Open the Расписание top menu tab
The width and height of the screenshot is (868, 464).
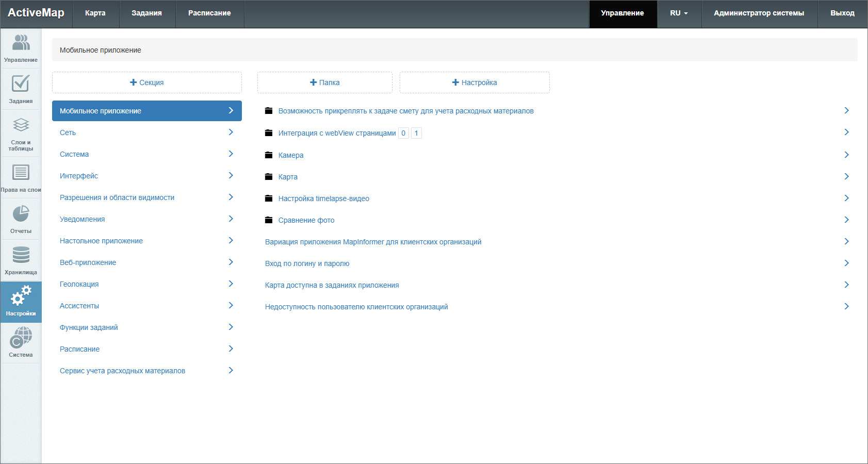tap(209, 13)
